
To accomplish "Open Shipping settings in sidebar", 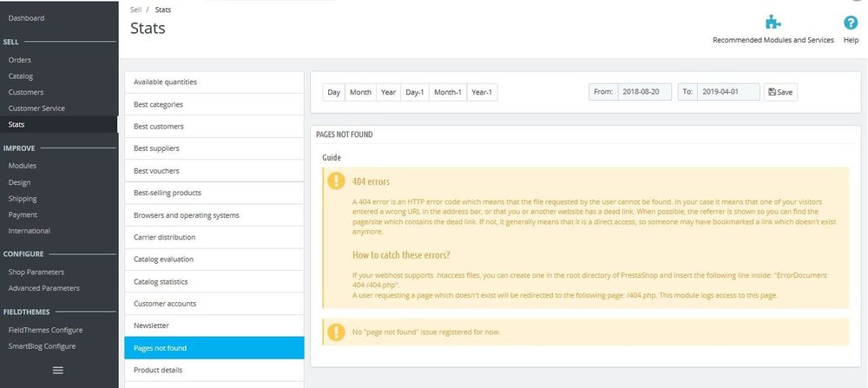I will [23, 199].
